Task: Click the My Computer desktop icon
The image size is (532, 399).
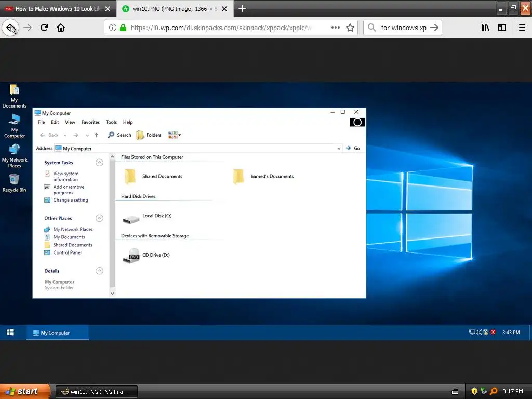Action: [x=14, y=126]
